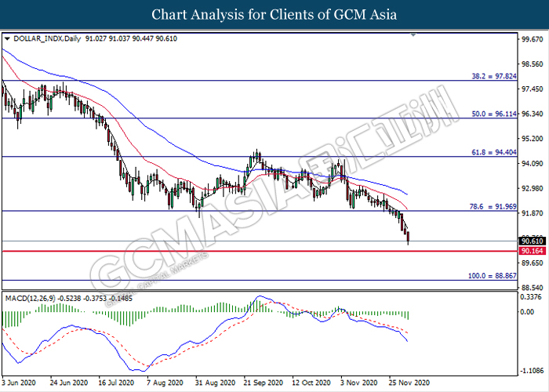
Task: Click the 7 Aug 2020 date label
Action: coord(165,383)
